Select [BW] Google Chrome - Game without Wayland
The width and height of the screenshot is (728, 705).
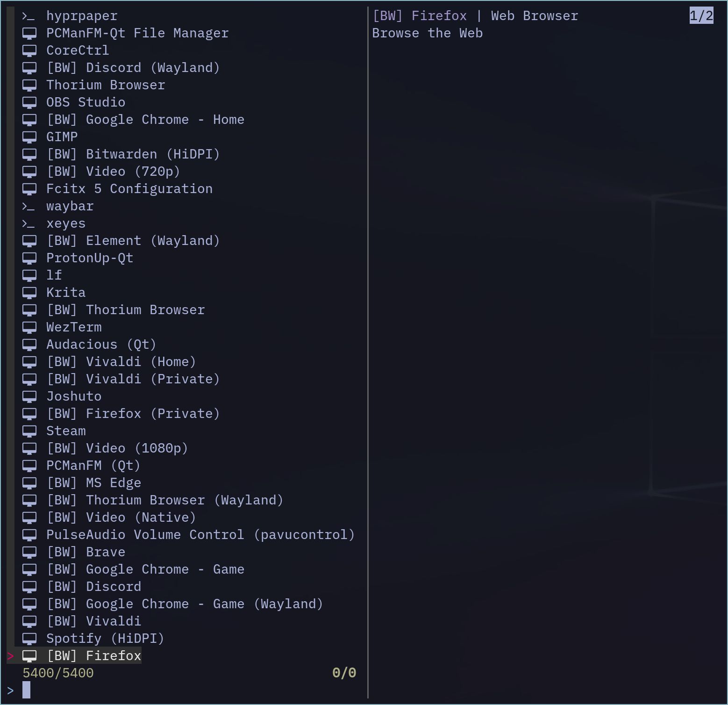pos(145,570)
